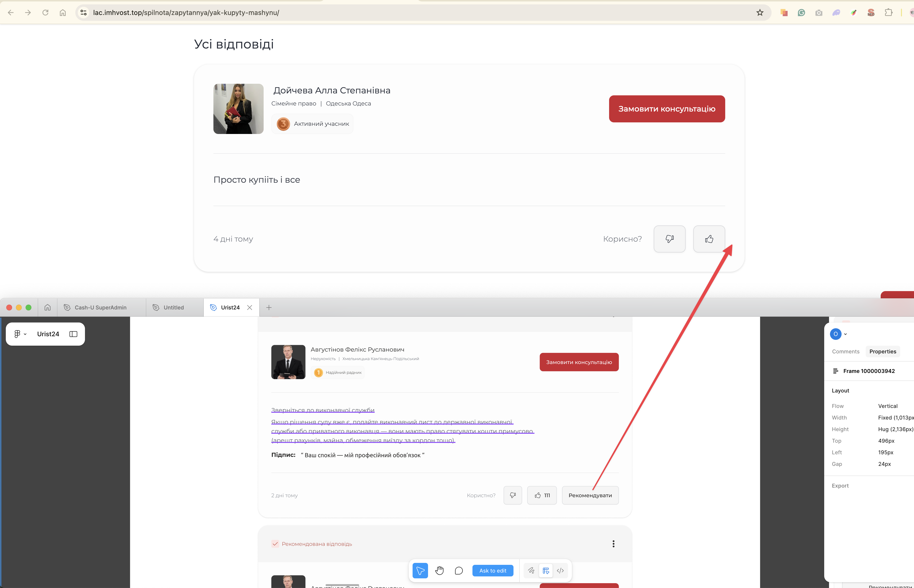This screenshot has width=914, height=588.
Task: Switch to Dev Mode code icon
Action: click(560, 570)
